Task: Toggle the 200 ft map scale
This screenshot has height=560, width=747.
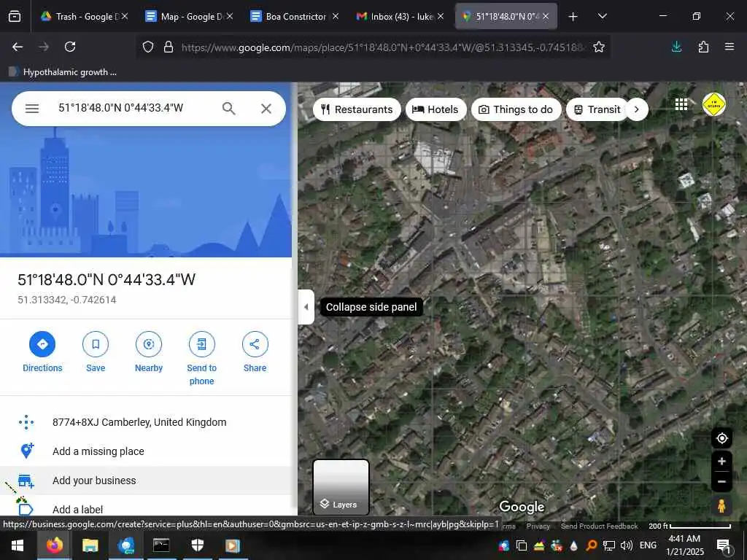Action: [x=690, y=526]
